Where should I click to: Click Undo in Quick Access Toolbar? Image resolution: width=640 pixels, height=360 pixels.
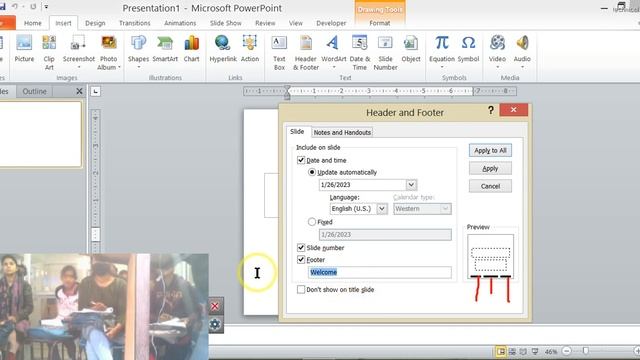[15, 7]
